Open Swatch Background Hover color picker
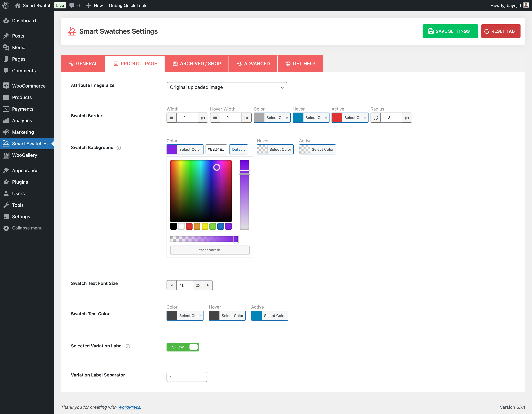 (275, 149)
